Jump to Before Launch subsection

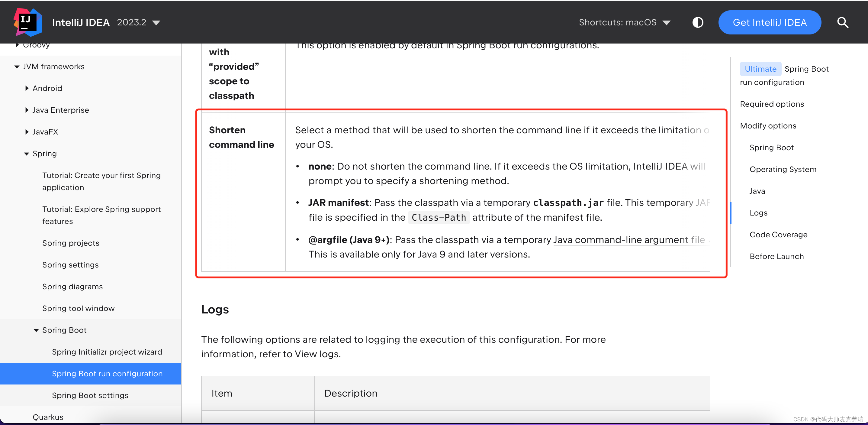[x=777, y=256]
